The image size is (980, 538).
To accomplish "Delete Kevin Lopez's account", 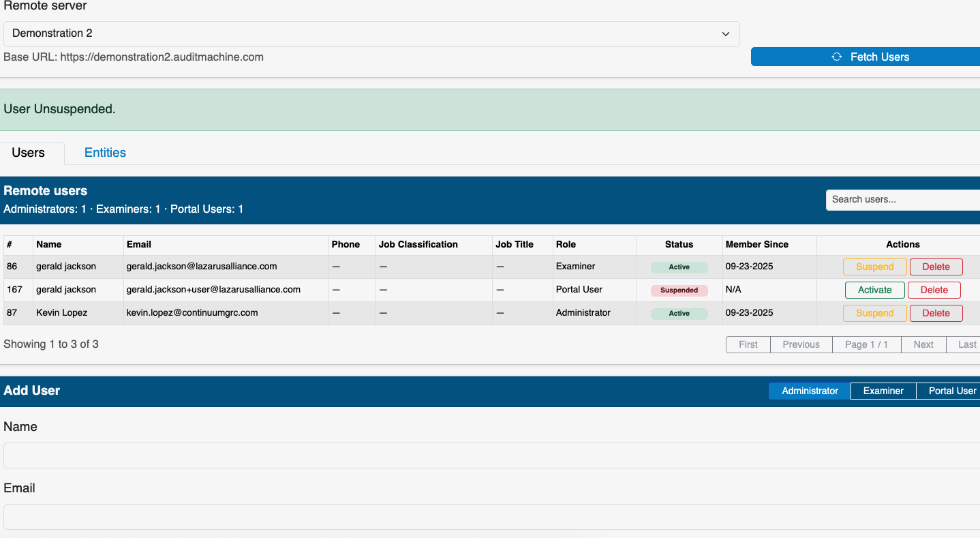I will 935,313.
